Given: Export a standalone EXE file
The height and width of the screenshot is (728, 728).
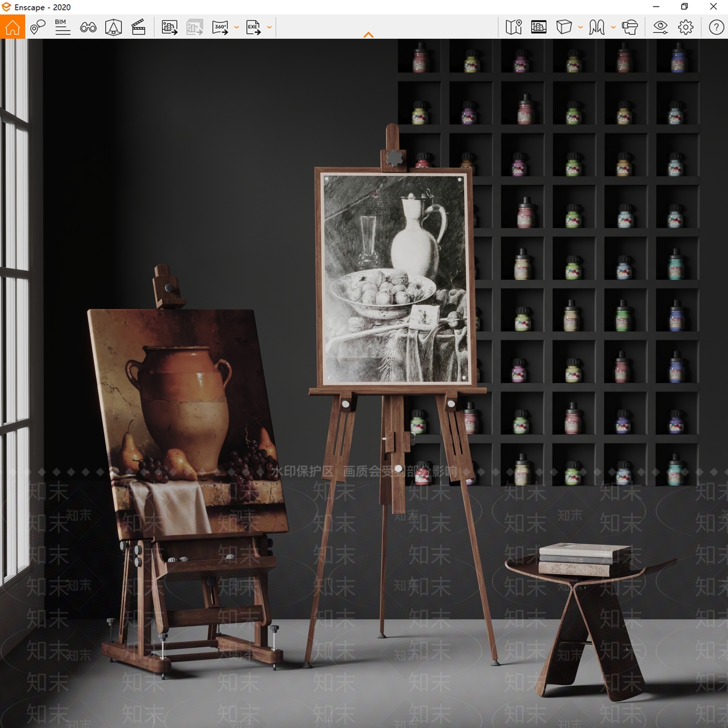Looking at the screenshot, I should click(253, 27).
